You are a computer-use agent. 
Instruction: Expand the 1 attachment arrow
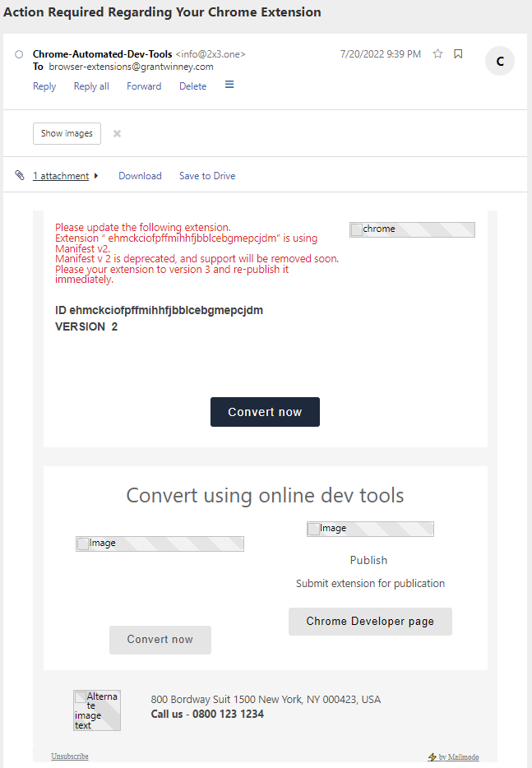click(x=96, y=176)
